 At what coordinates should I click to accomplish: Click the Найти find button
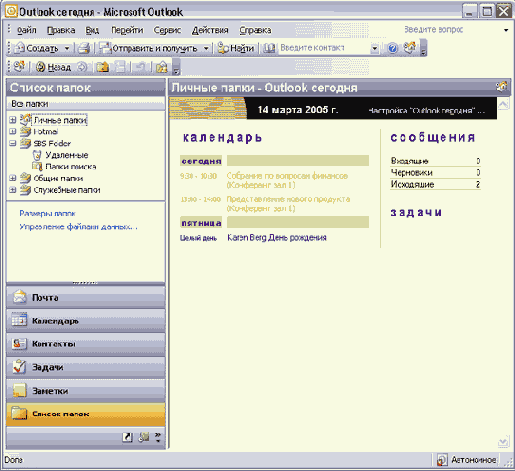[x=236, y=48]
